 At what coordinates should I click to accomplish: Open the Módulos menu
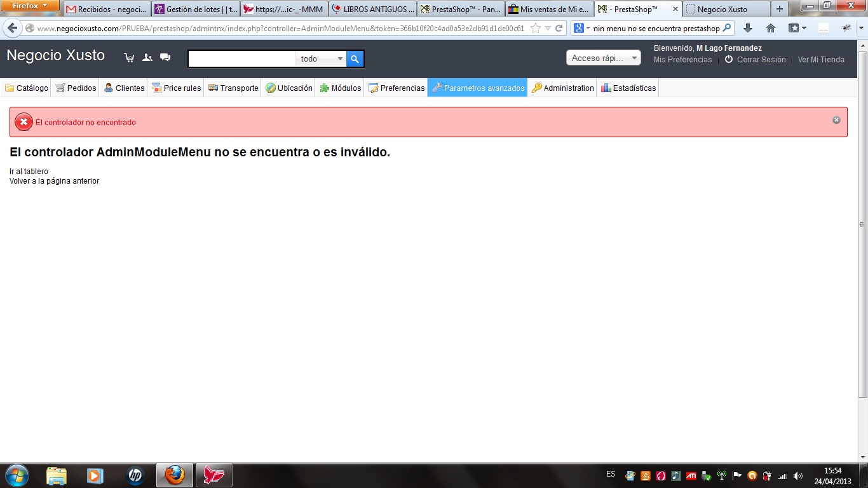point(340,88)
